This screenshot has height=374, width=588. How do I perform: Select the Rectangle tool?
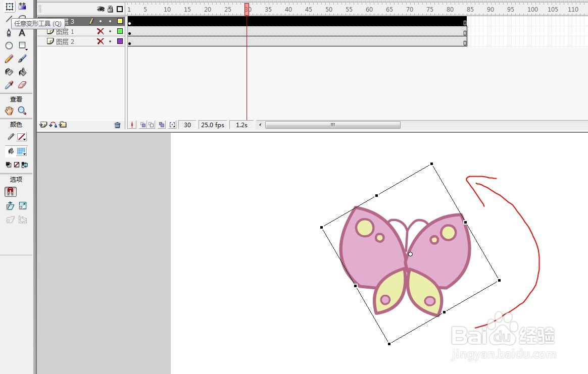click(x=22, y=45)
